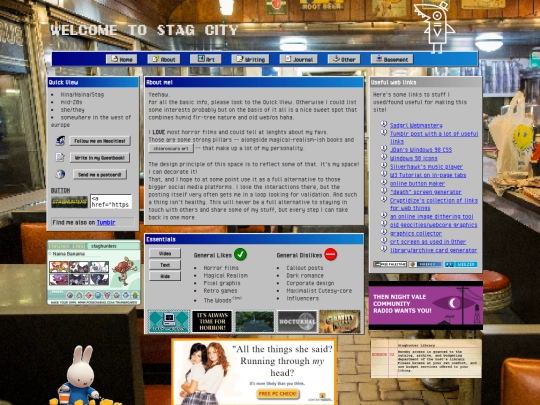This screenshot has height=405, width=540.
Task: Open the Tumblr link in Quick View
Action: click(106, 222)
